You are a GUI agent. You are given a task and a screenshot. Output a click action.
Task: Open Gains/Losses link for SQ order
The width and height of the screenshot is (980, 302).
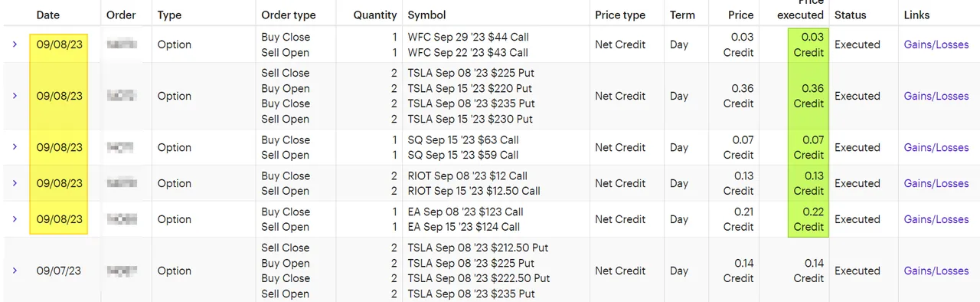click(936, 147)
